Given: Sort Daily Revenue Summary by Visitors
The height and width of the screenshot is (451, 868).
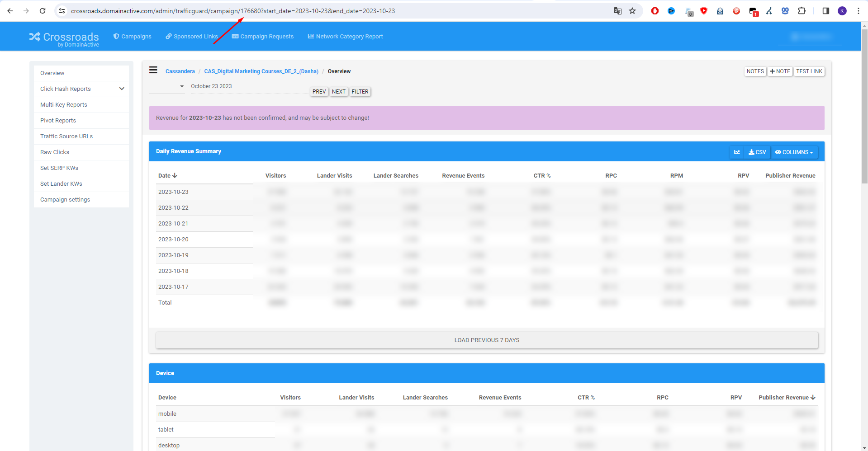Looking at the screenshot, I should (275, 176).
